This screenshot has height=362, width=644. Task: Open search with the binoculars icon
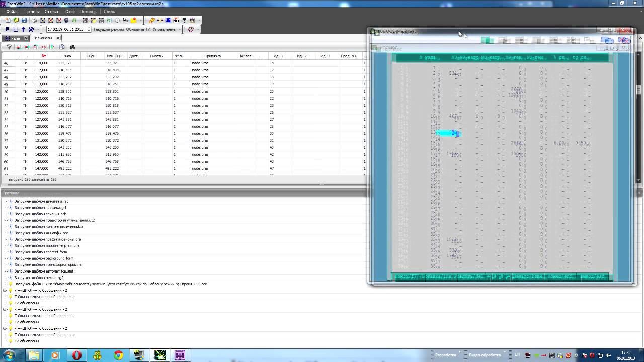tap(72, 47)
